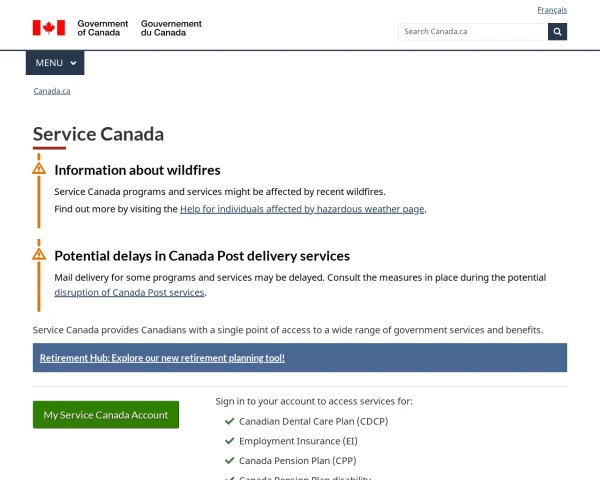
Task: Switch language to Français
Action: [552, 10]
